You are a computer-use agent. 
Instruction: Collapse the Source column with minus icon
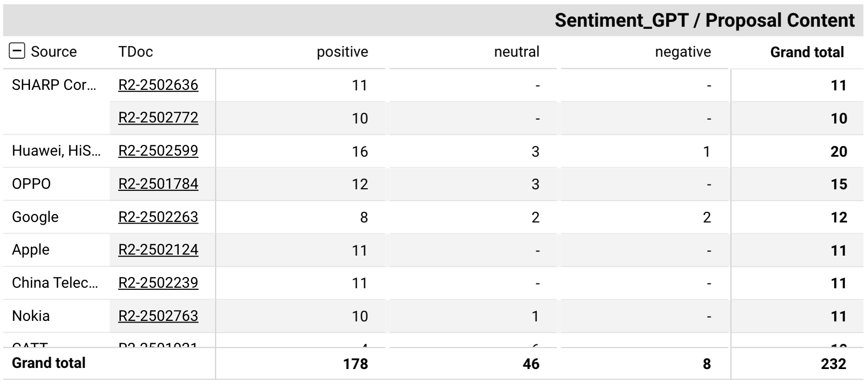17,51
